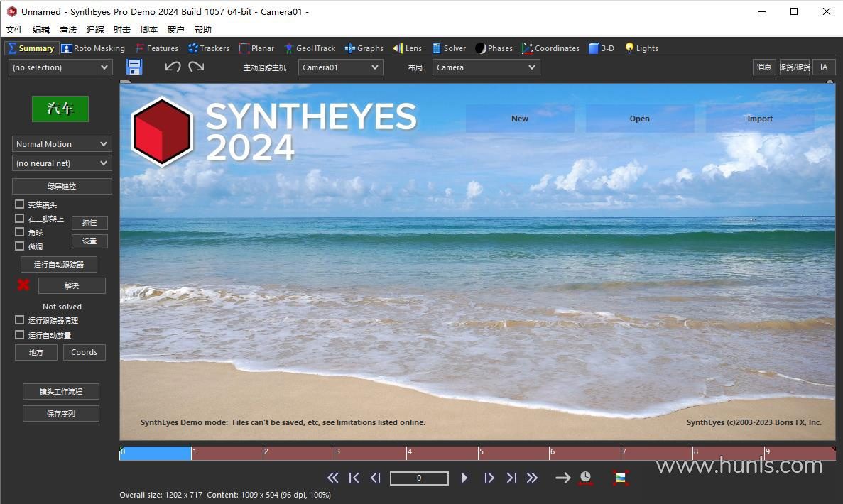Click the 镜头工作流程 button
Screen dimensions: 843x504
61,392
